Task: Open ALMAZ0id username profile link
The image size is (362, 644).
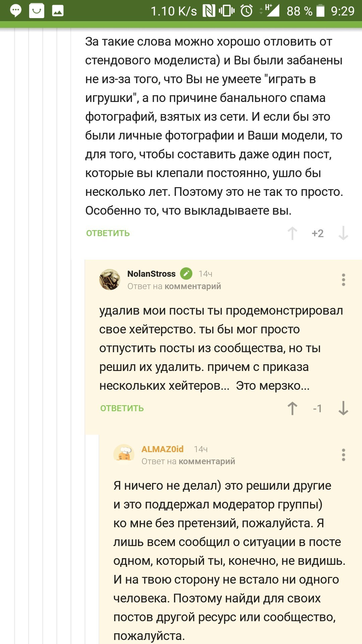Action: tap(163, 449)
